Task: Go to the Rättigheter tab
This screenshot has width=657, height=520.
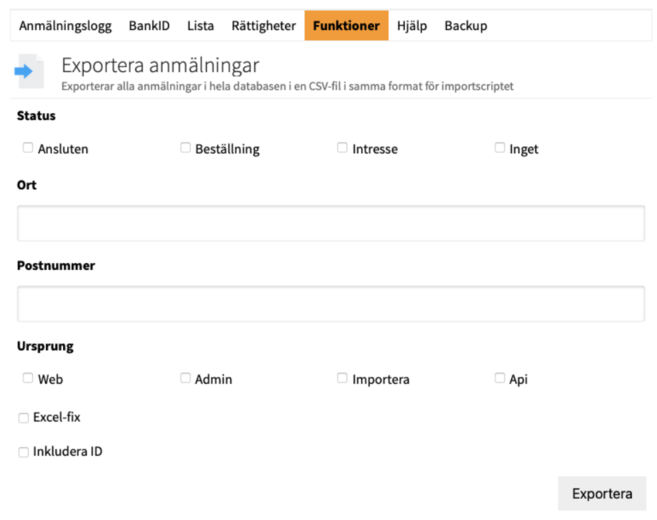Action: pyautogui.click(x=263, y=26)
